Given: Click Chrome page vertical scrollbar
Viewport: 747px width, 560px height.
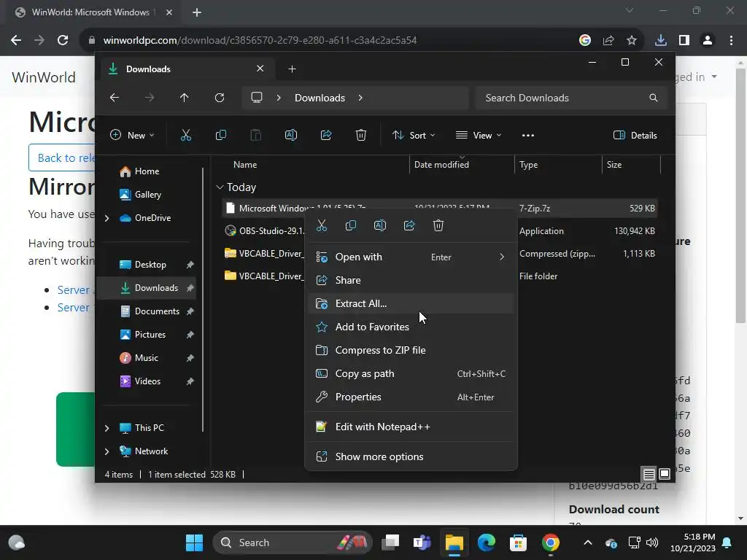Looking at the screenshot, I should (740, 195).
